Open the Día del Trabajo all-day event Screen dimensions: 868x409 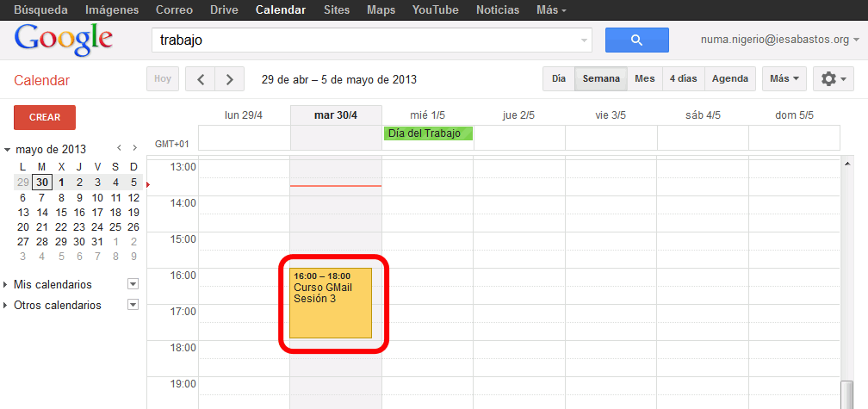click(x=428, y=133)
